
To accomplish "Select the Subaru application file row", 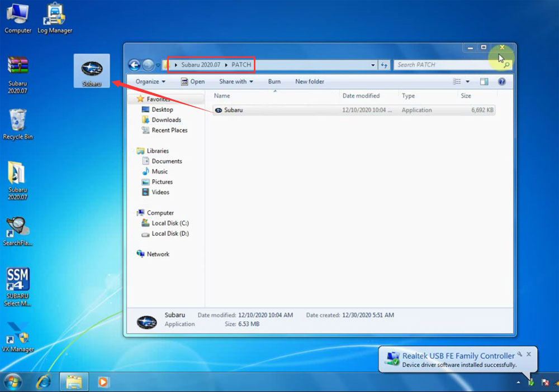I will [x=354, y=110].
